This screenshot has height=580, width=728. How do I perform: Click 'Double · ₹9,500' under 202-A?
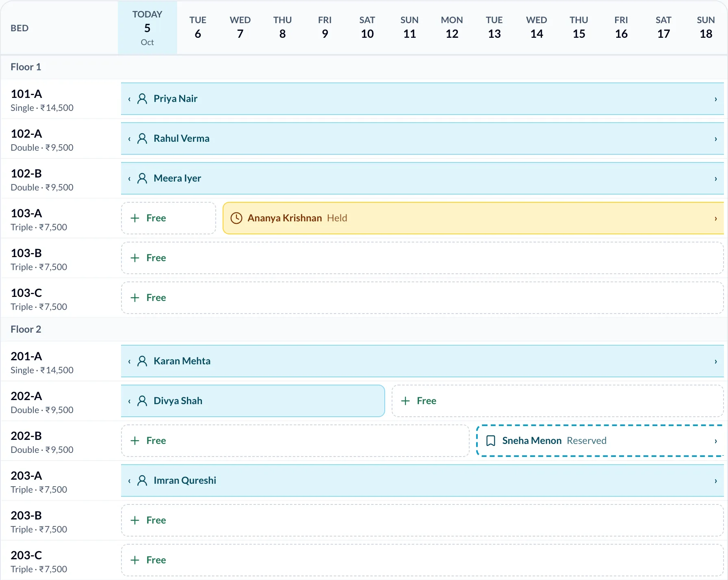tap(42, 410)
